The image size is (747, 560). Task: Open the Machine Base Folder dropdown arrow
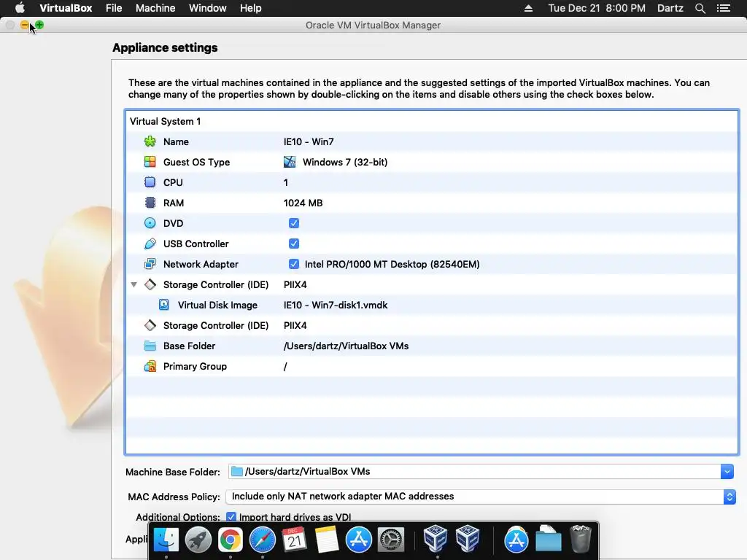pos(727,472)
